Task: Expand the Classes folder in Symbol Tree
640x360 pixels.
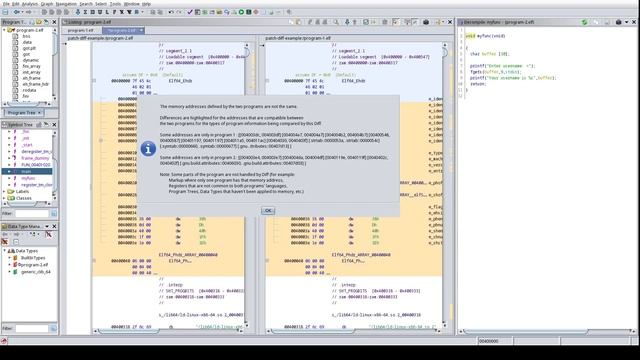Action: coord(4,198)
